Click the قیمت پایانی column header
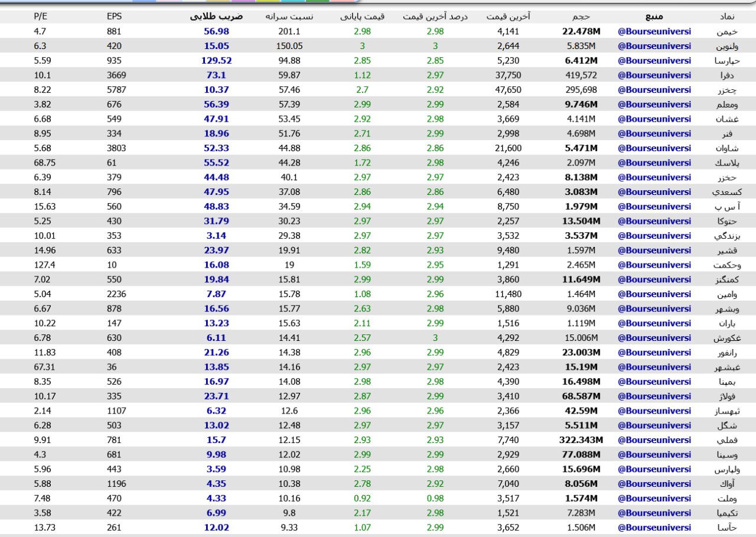 [x=362, y=17]
